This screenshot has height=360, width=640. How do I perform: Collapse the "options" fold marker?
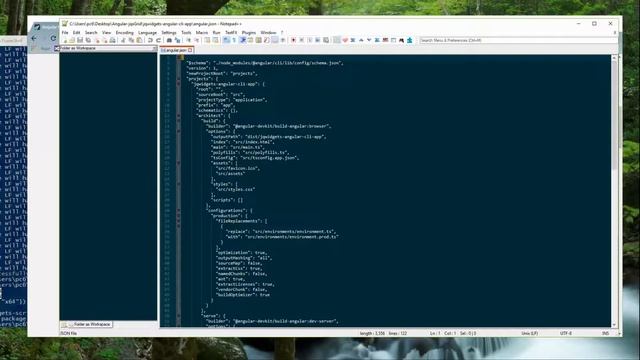click(x=178, y=131)
